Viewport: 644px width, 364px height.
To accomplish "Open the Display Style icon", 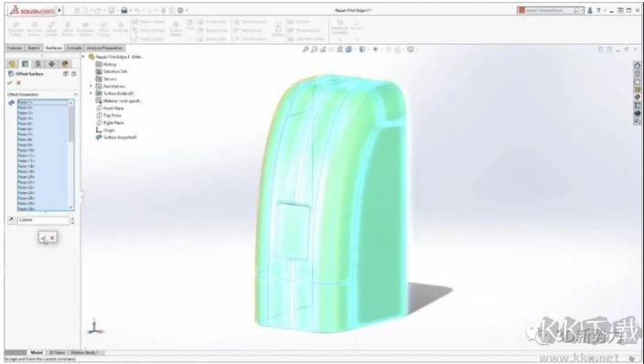I will [362, 49].
